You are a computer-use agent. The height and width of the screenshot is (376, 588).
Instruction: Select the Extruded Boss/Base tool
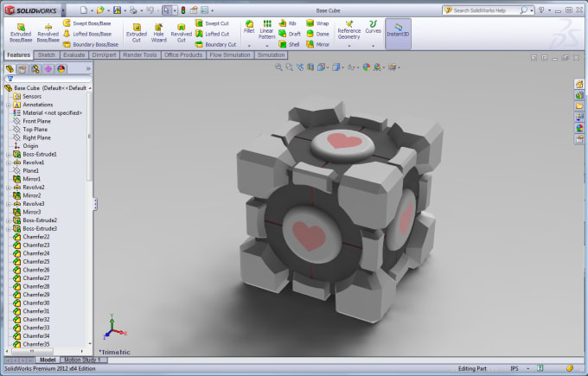click(21, 33)
